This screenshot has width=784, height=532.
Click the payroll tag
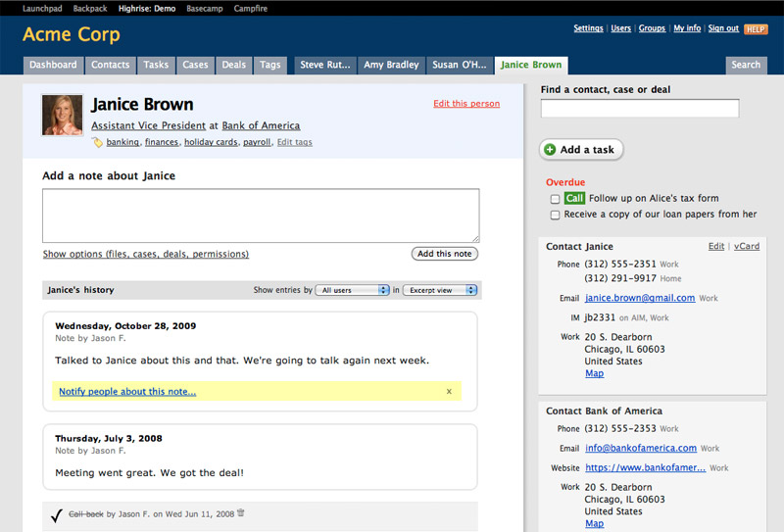257,142
